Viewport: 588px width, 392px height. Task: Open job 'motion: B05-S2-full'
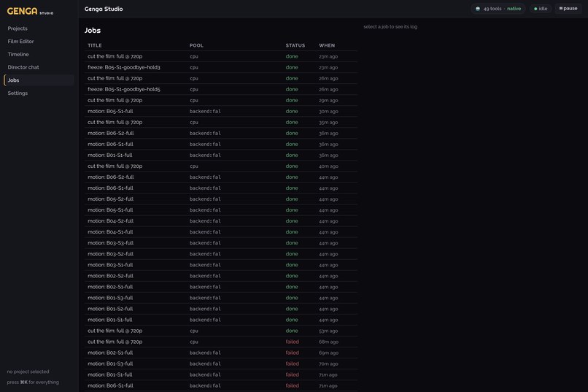click(x=221, y=199)
